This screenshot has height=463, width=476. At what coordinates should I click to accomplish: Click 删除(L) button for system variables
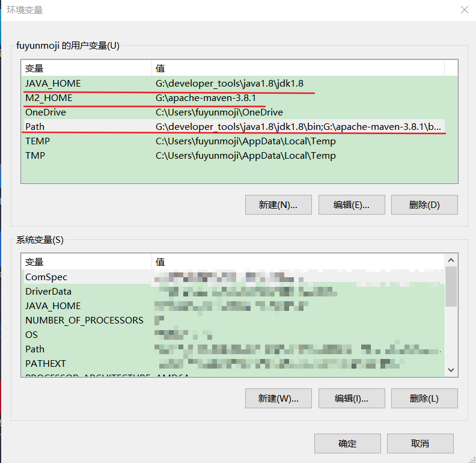coord(424,398)
